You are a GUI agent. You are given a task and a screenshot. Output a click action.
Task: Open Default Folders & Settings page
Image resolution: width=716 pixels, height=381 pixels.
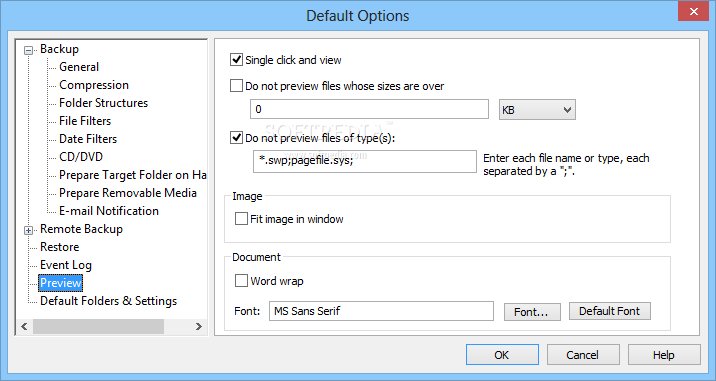(108, 301)
